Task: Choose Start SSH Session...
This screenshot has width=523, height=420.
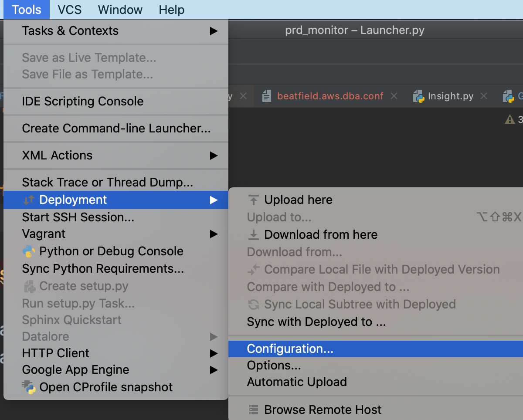Action: (116, 217)
